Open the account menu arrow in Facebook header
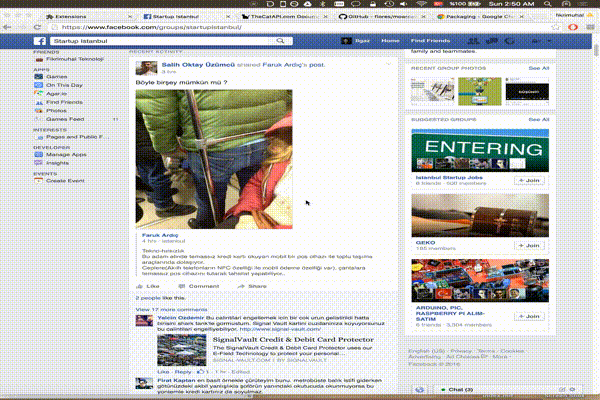 point(549,41)
